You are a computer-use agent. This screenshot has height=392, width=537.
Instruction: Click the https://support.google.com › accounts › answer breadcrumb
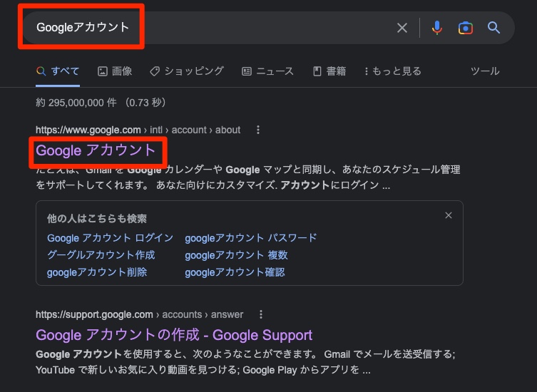tap(139, 314)
